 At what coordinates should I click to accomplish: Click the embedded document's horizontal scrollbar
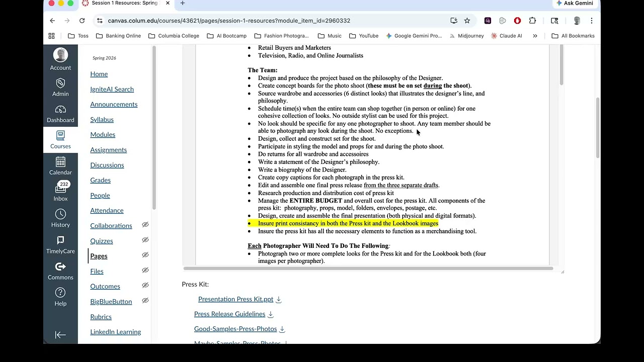(x=368, y=268)
